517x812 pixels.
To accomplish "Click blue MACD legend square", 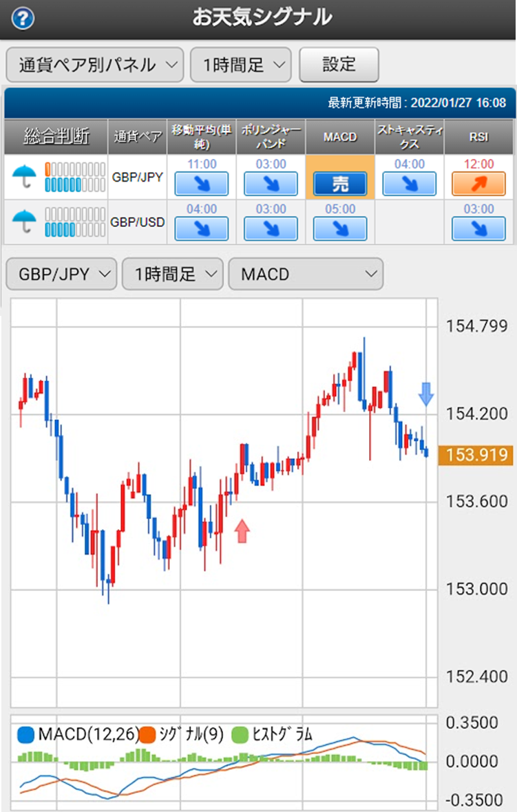I will (26, 735).
